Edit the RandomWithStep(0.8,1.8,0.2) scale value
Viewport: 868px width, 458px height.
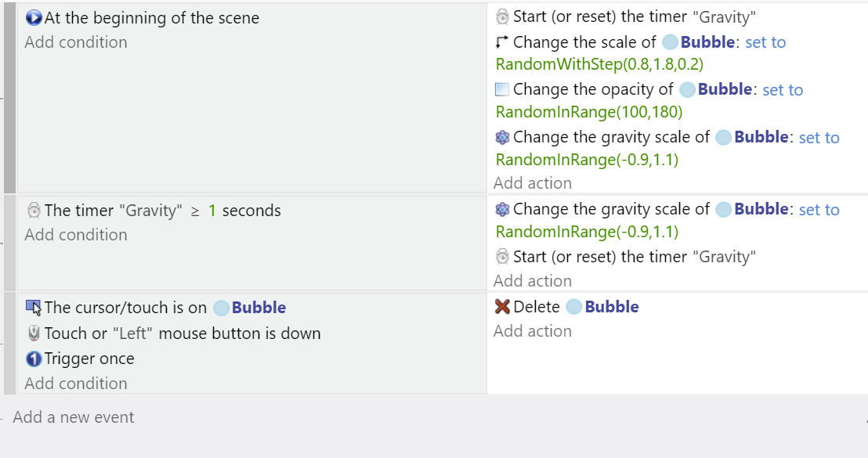(x=594, y=64)
